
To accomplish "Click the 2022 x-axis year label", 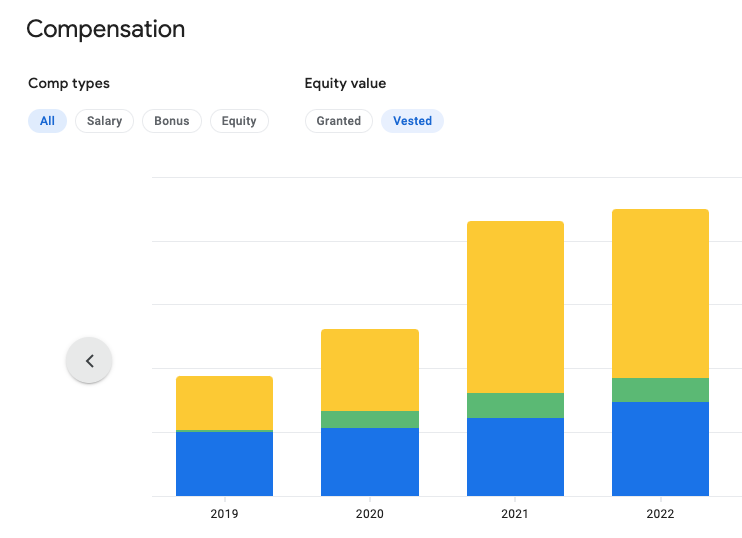I will (x=660, y=514).
